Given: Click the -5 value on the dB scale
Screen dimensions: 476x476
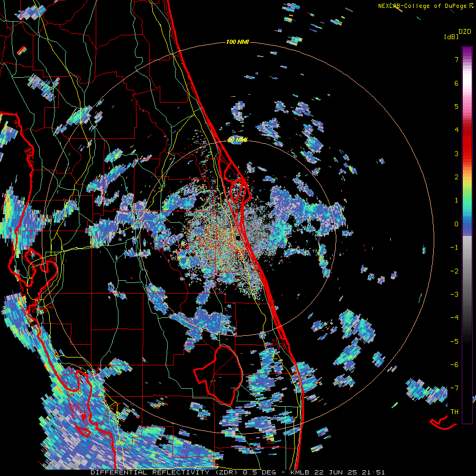Looking at the screenshot, I should click(x=454, y=342).
